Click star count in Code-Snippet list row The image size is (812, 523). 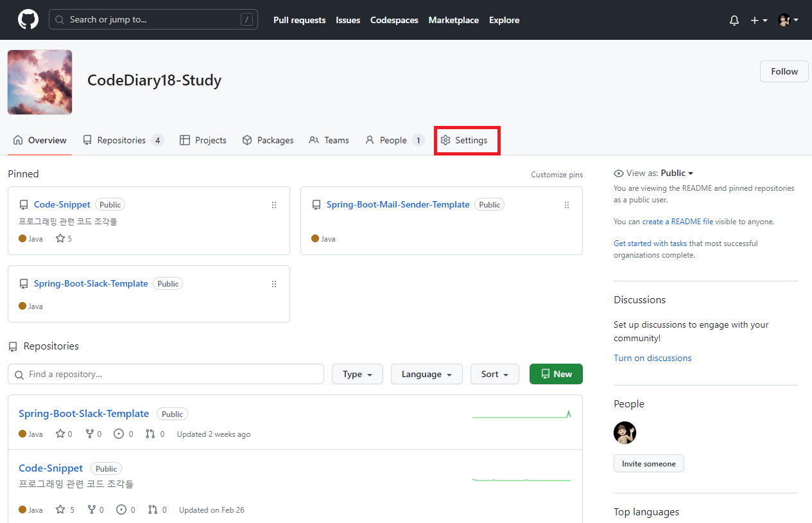point(65,510)
